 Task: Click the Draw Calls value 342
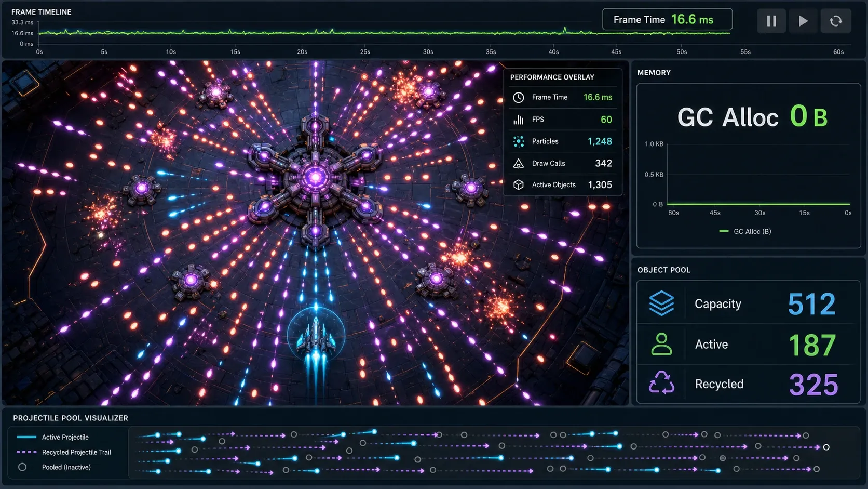coord(603,163)
